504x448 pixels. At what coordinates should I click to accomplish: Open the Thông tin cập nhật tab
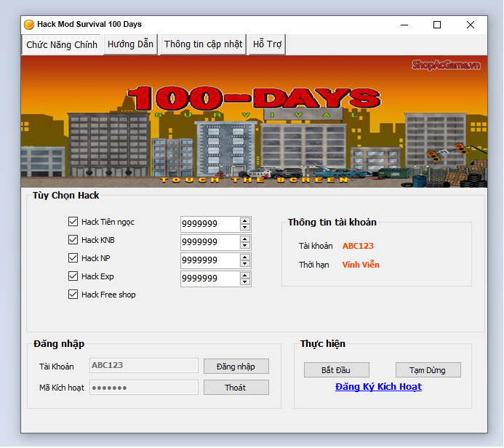pyautogui.click(x=203, y=44)
